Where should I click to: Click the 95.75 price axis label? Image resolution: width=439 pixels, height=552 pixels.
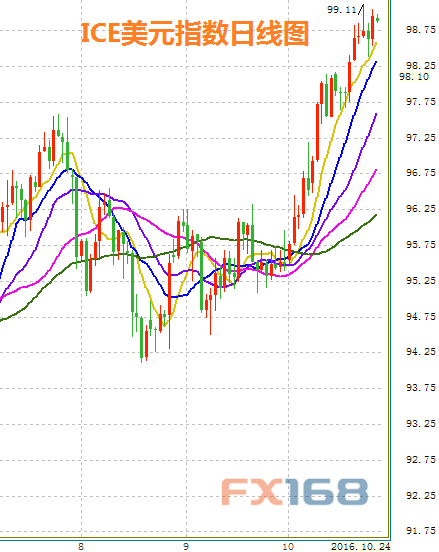coord(421,245)
